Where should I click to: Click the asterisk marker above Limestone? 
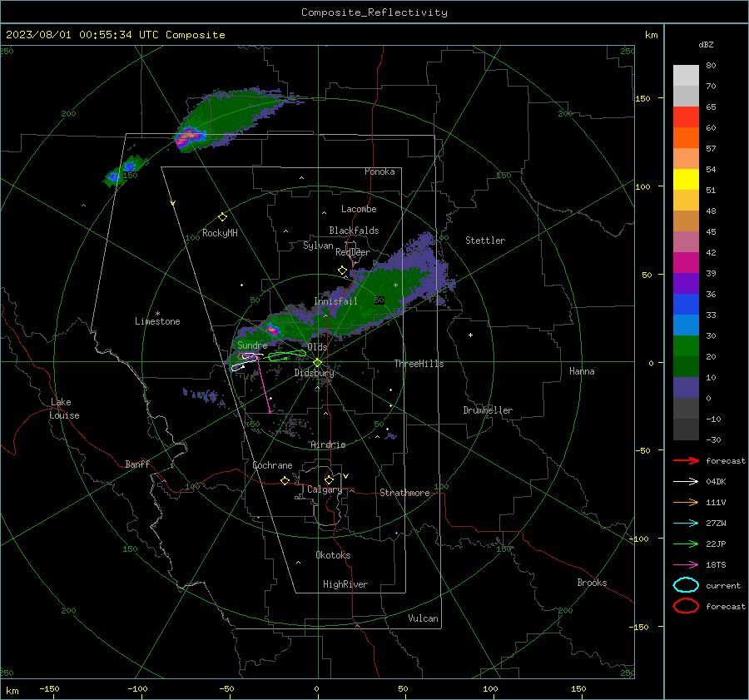coord(157,314)
